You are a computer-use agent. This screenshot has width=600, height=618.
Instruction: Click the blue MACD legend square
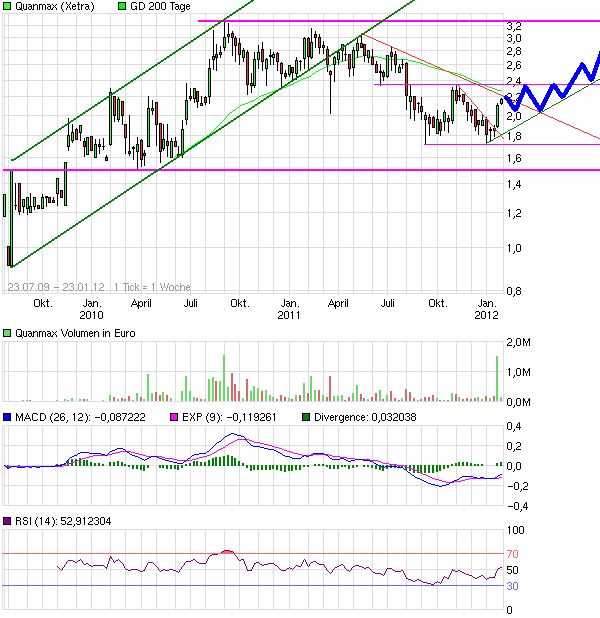[x=8, y=416]
